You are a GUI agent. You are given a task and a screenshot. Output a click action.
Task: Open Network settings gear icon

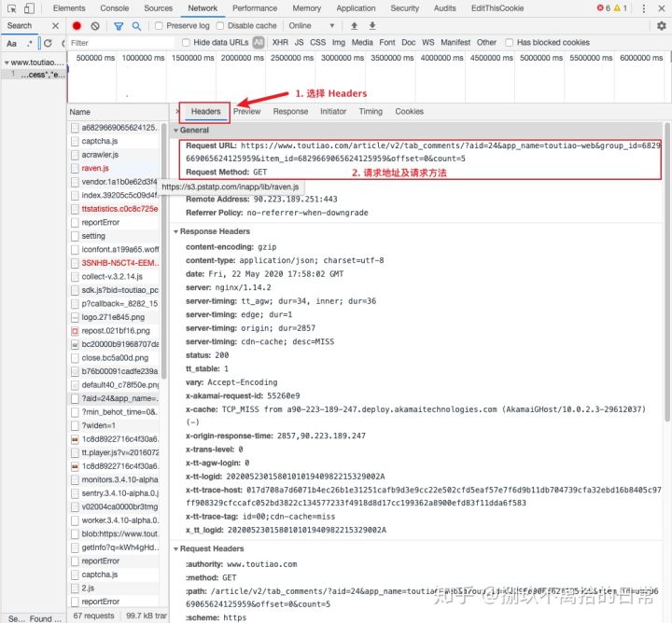point(662,26)
